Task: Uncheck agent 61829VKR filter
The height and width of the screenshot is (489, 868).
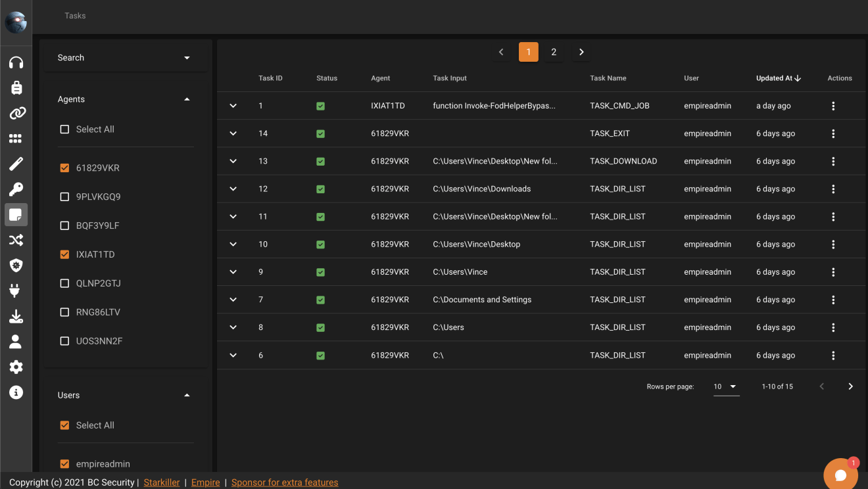Action: click(64, 168)
